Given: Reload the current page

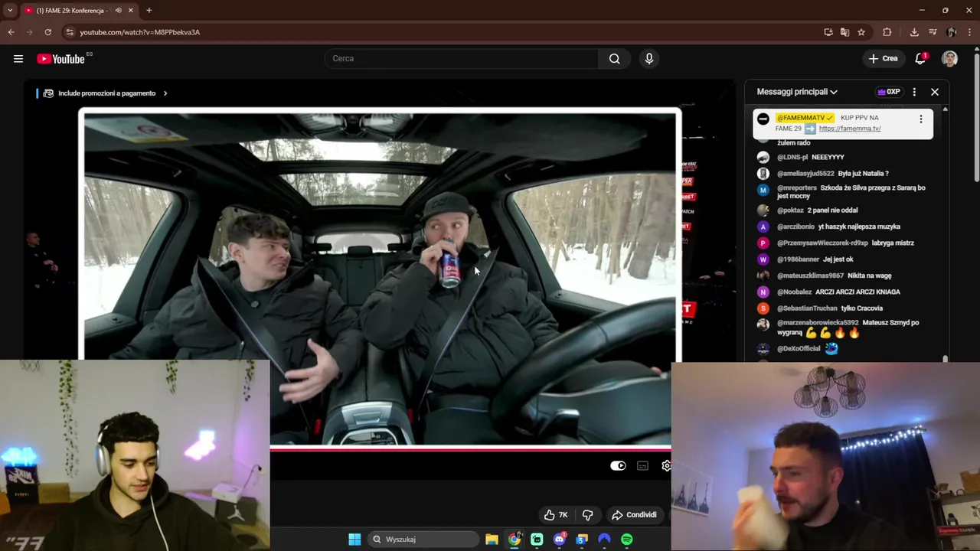Looking at the screenshot, I should coord(47,32).
